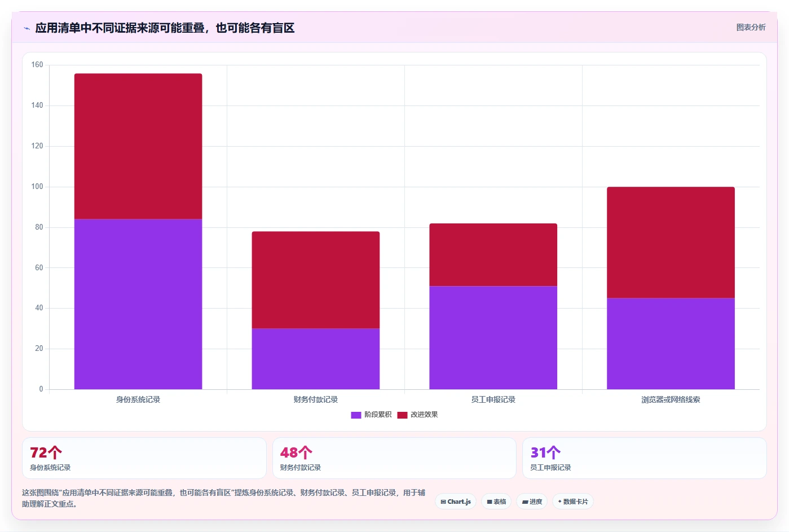This screenshot has height=532, width=789.
Task: Open the 72个 身份系统记录 data card
Action: [x=144, y=458]
